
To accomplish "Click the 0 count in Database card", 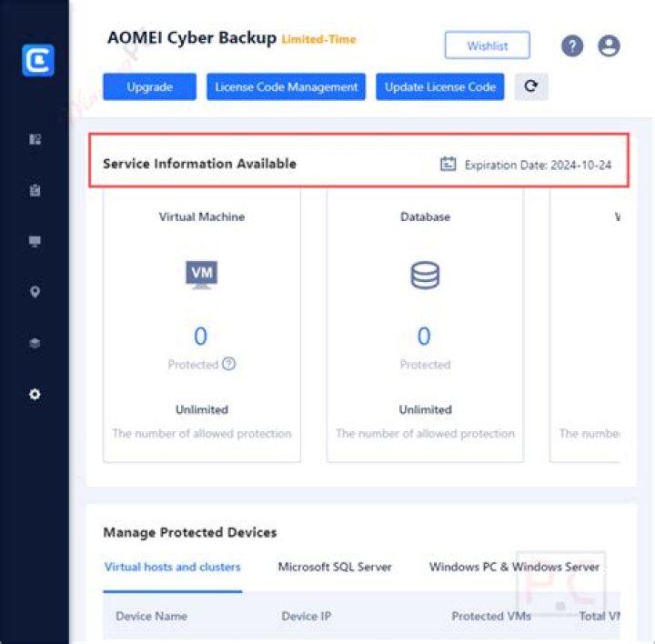I will (x=424, y=336).
